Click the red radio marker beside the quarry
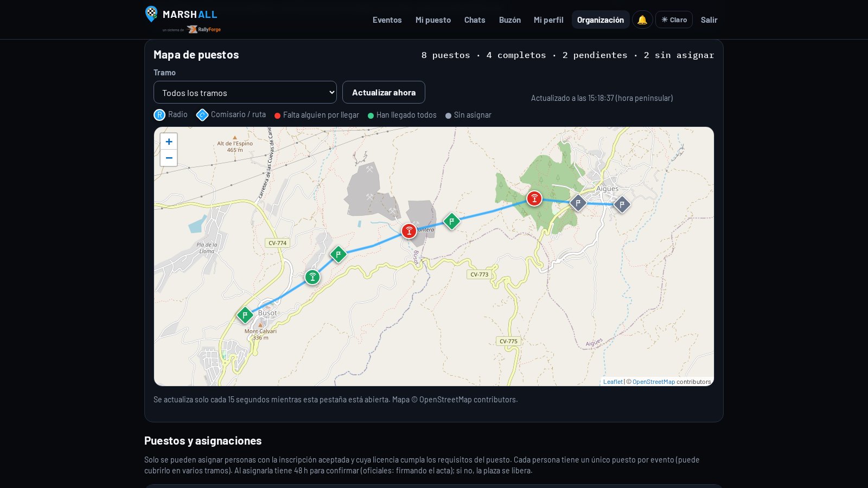868x488 pixels. 409,231
